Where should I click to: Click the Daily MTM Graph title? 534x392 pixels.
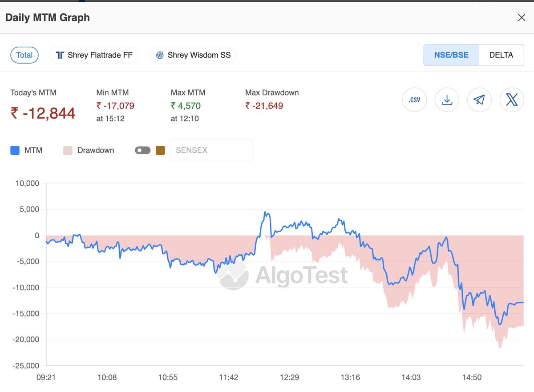48,18
